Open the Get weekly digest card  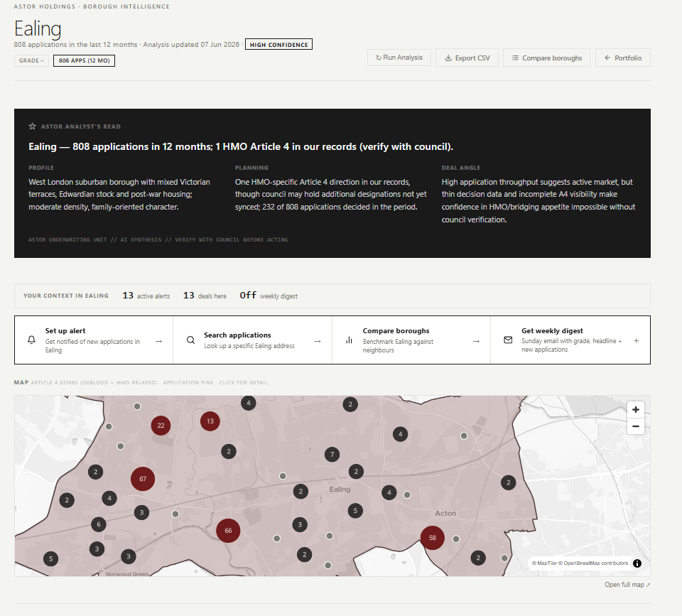pyautogui.click(x=570, y=340)
